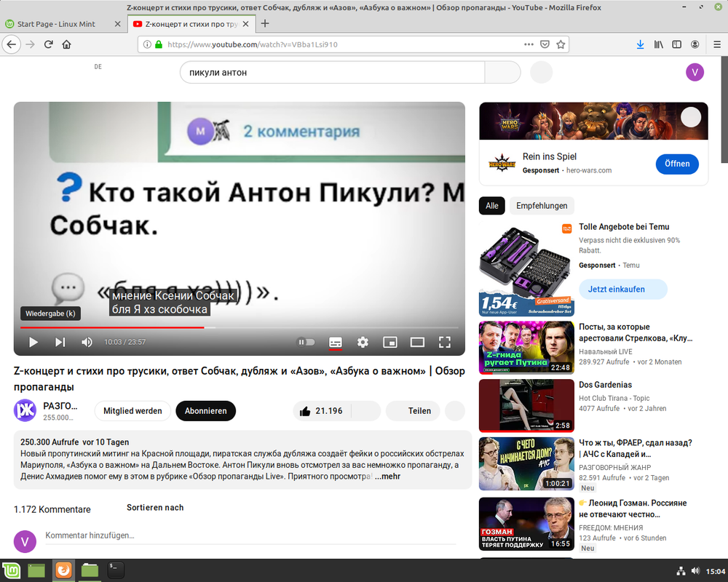Go to the Firefox home page
The image size is (728, 582).
66,44
